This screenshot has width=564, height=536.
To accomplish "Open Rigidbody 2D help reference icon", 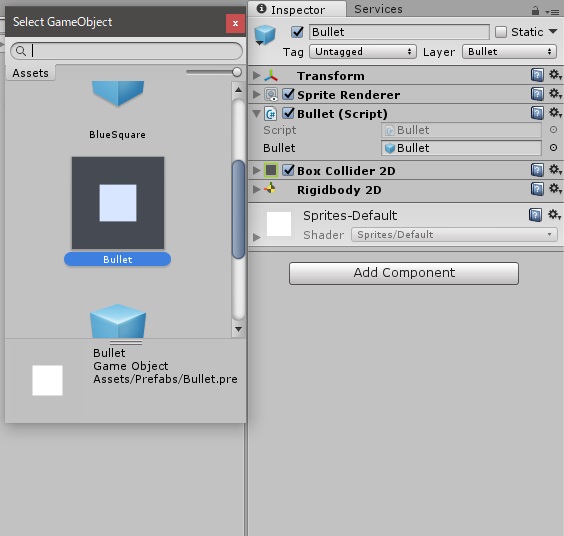I will click(x=537, y=189).
